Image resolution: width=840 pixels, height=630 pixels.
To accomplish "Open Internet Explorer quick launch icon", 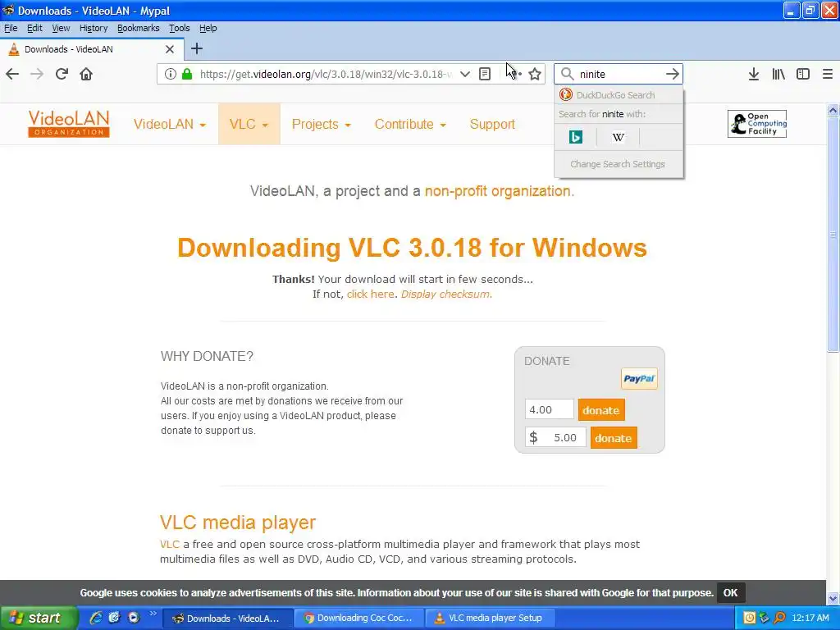I will [x=96, y=618].
